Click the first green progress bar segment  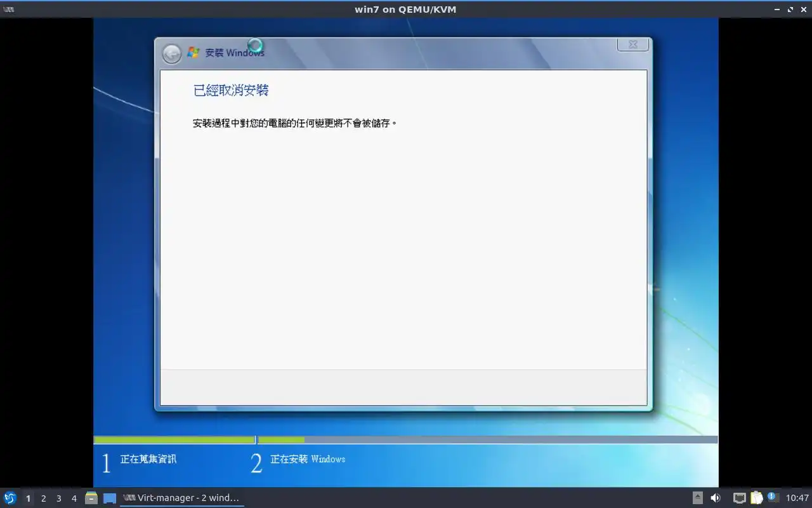click(x=174, y=439)
